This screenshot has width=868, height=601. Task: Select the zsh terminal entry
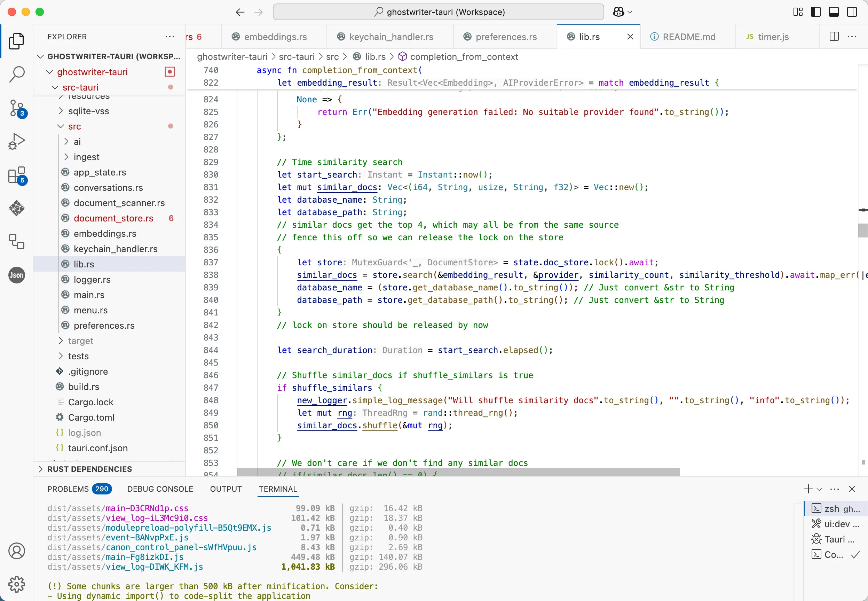coord(836,509)
